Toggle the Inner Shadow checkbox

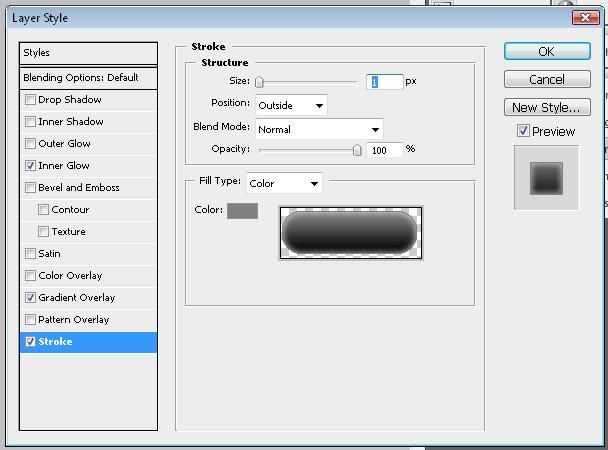tap(31, 122)
